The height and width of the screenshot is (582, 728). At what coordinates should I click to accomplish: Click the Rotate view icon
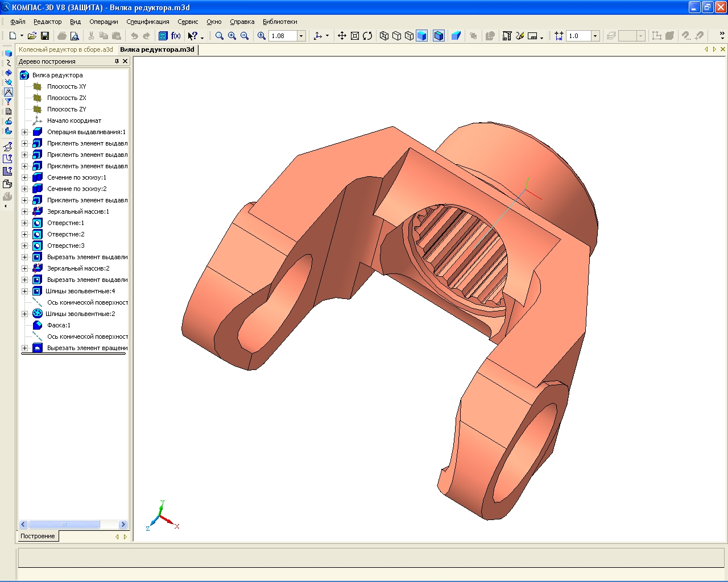coord(367,36)
